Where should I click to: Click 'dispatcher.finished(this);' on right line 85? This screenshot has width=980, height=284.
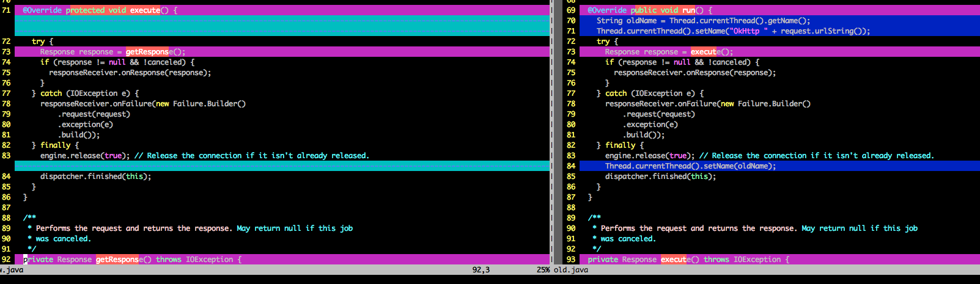[661, 177]
